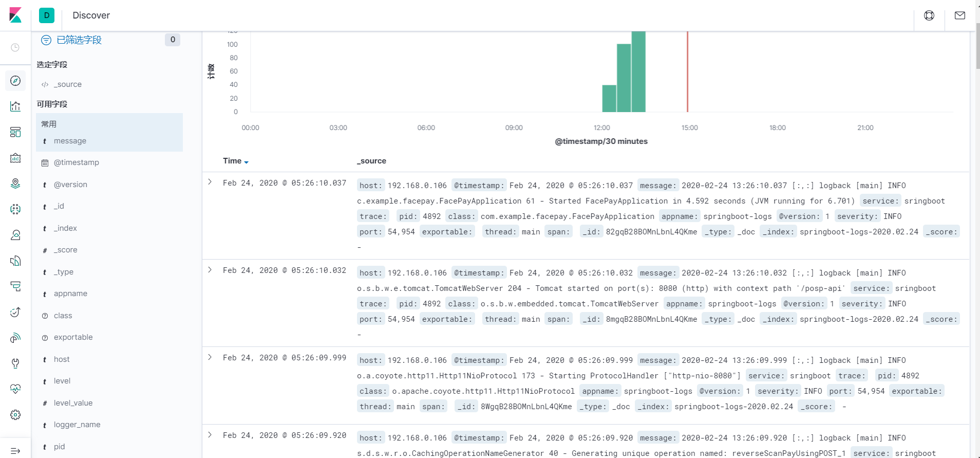Click the code icon beside _source
Screen dimensions: 980x458
tap(45, 85)
